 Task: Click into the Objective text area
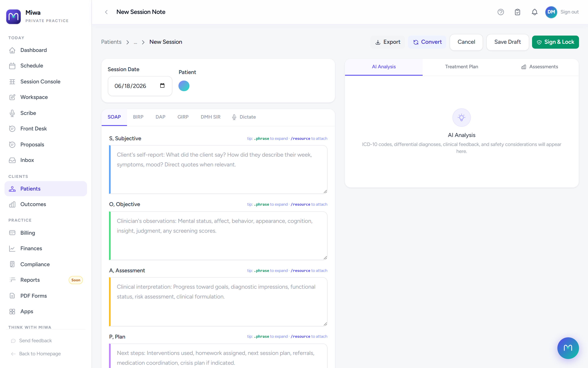[x=218, y=236]
